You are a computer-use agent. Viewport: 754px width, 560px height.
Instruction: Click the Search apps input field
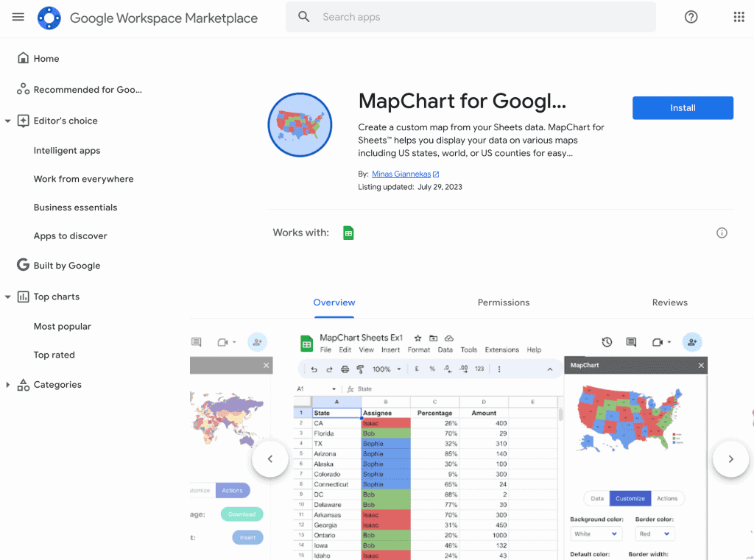click(471, 17)
